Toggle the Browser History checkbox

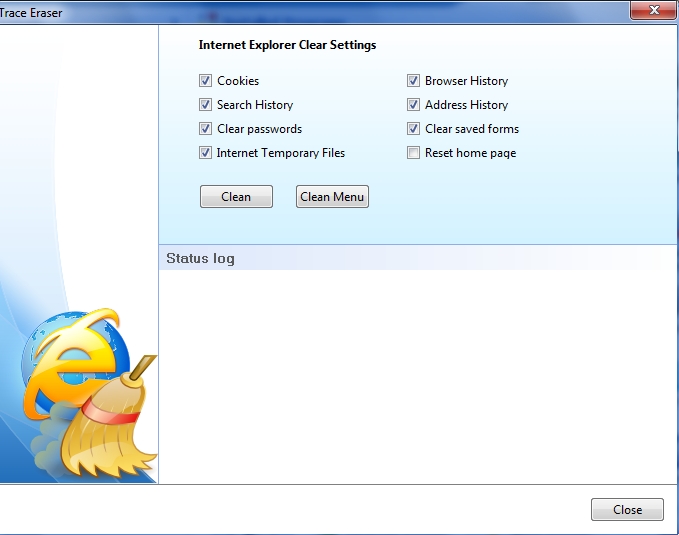pyautogui.click(x=413, y=81)
